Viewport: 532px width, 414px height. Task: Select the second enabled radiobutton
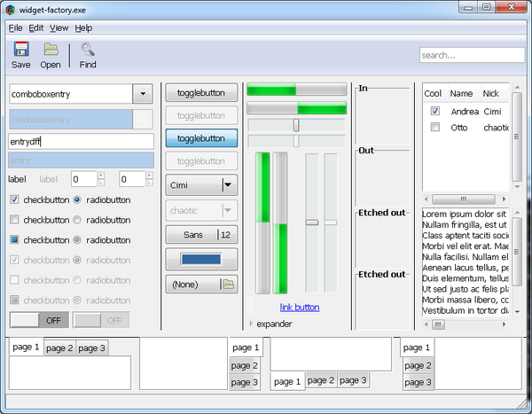(x=78, y=220)
